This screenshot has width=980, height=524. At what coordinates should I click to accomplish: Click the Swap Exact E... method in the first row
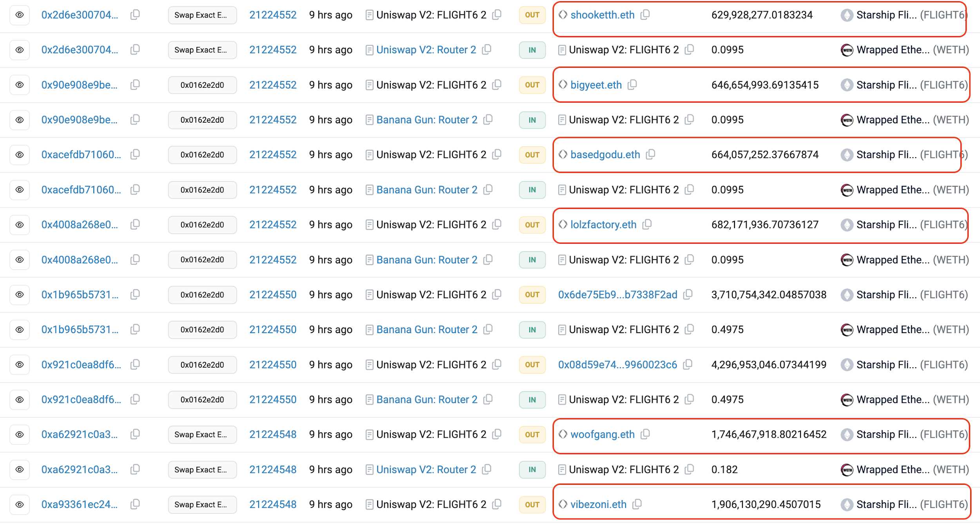(202, 15)
